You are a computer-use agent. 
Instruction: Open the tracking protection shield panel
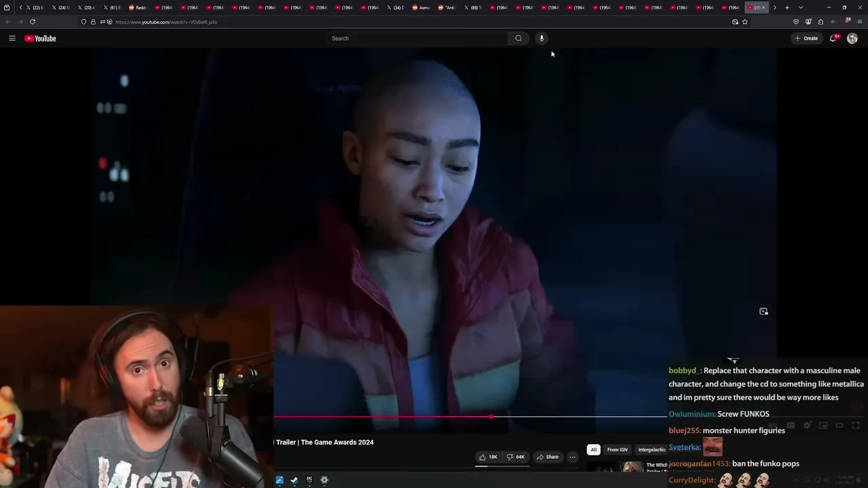83,22
